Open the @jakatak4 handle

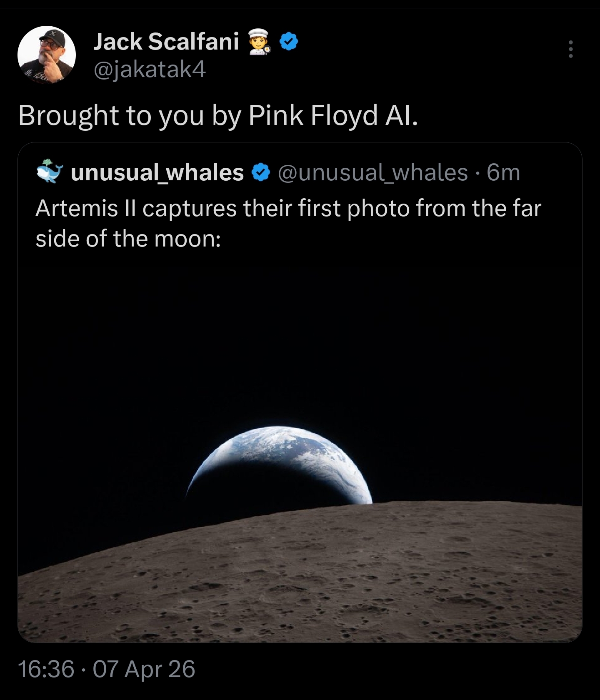click(x=150, y=70)
